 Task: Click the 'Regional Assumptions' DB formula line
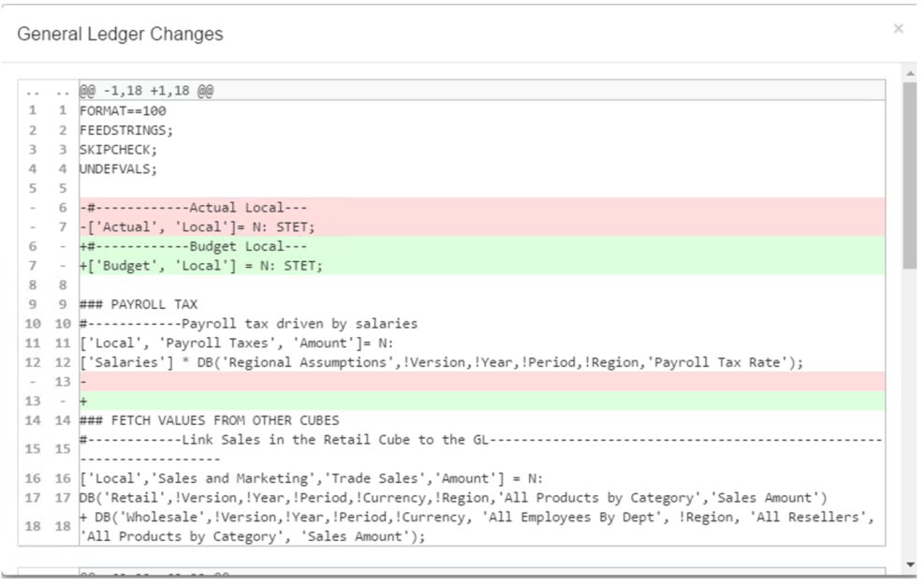point(441,363)
